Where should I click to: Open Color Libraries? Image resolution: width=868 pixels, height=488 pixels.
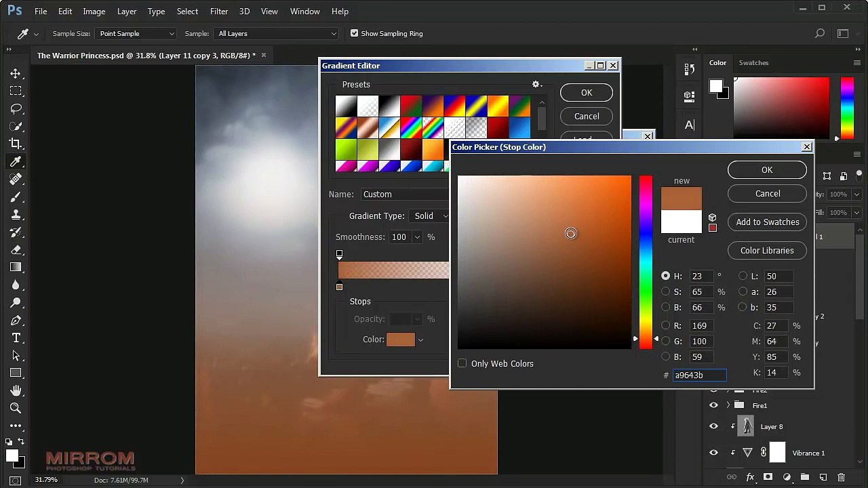767,250
